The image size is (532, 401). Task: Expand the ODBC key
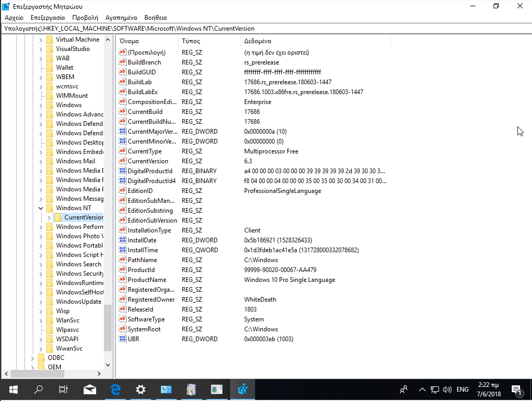click(33, 358)
